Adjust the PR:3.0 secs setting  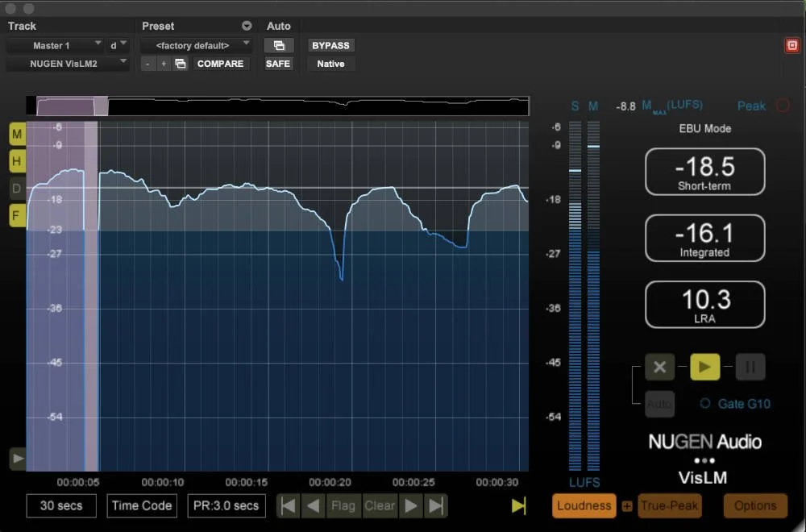pos(226,505)
